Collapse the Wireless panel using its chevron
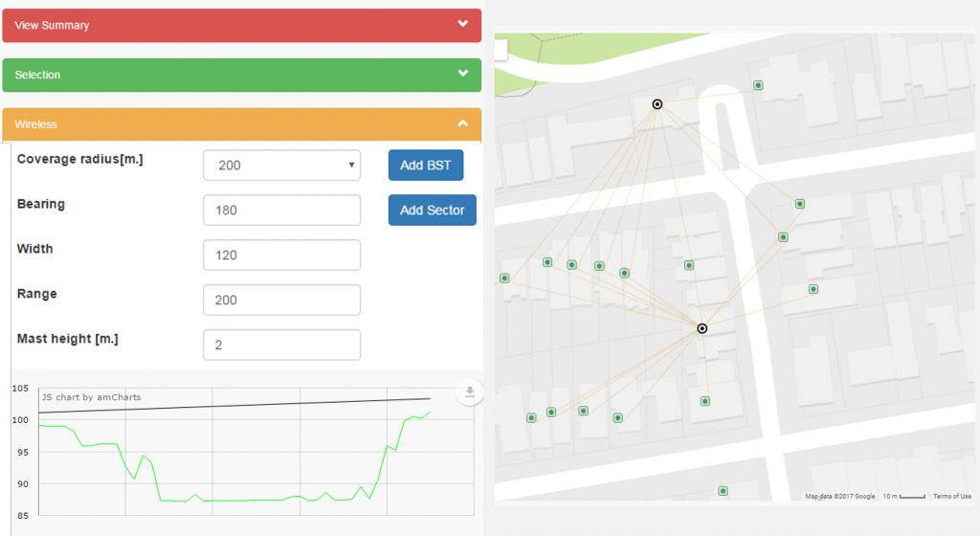This screenshot has width=980, height=536. point(463,123)
